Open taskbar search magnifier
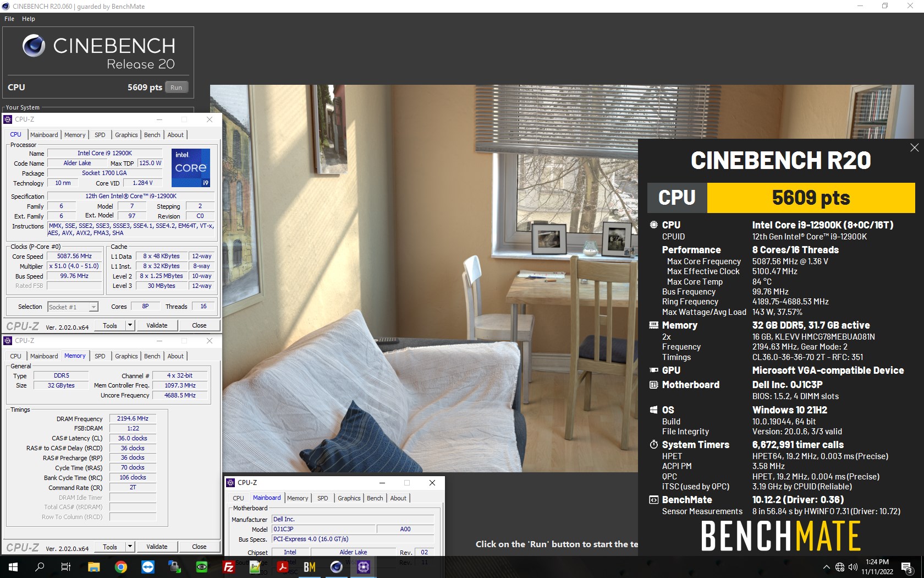Viewport: 924px width, 578px height. point(40,566)
